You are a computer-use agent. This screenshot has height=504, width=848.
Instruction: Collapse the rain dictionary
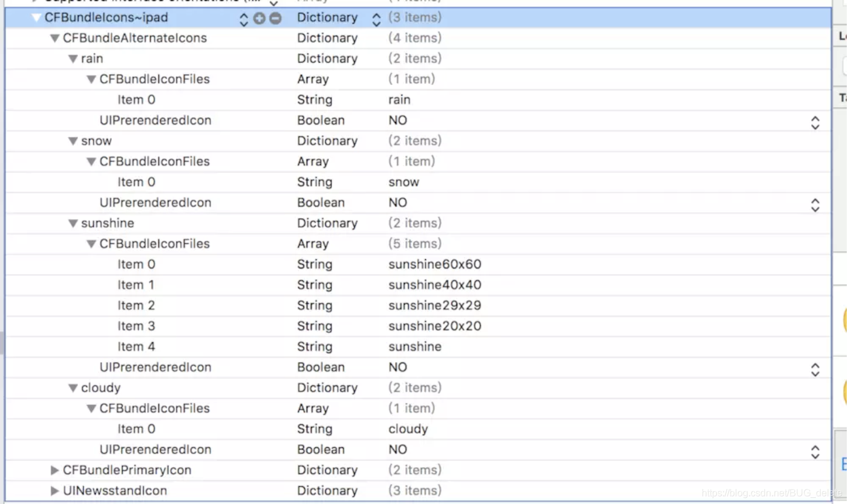[x=73, y=59]
